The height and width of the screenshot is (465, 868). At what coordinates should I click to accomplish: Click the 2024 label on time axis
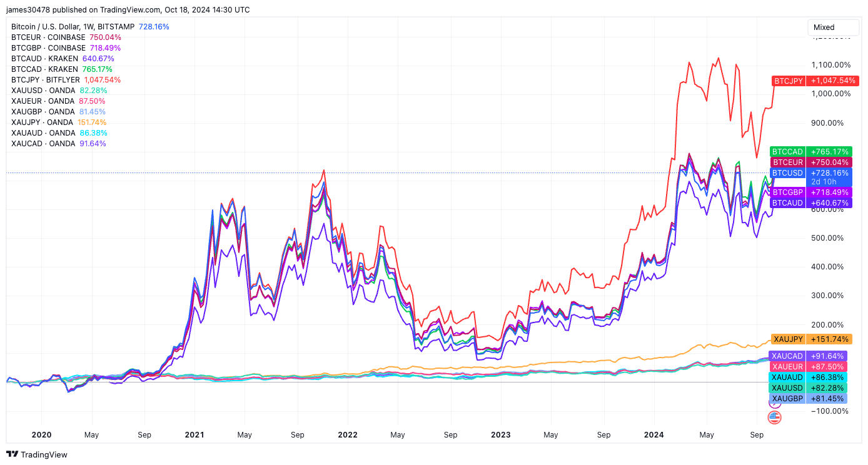point(654,435)
